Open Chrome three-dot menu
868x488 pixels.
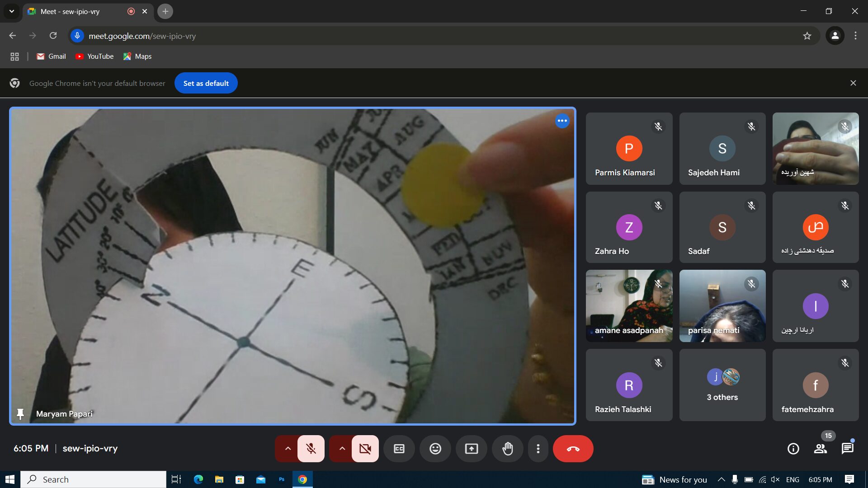(855, 36)
